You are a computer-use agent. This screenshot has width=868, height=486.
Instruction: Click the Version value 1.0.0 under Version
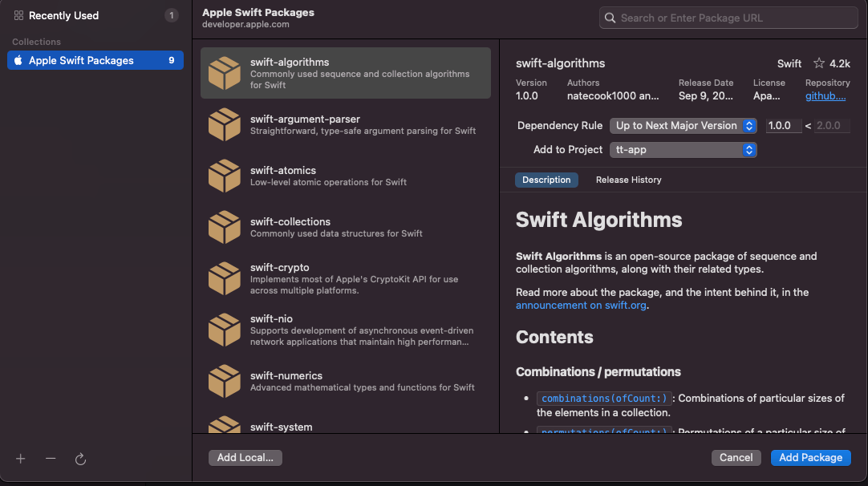coord(527,95)
